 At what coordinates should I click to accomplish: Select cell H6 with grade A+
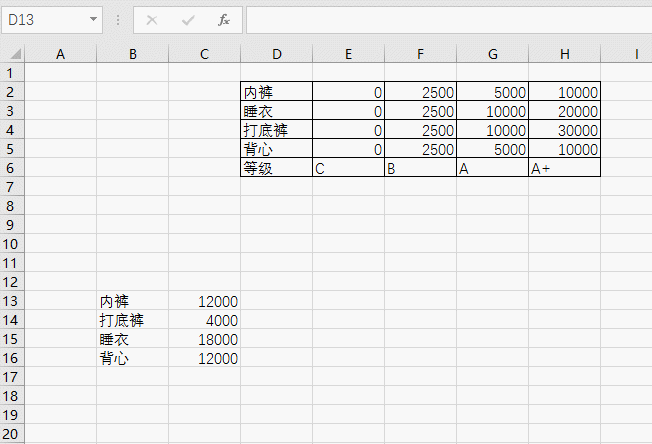pos(565,168)
